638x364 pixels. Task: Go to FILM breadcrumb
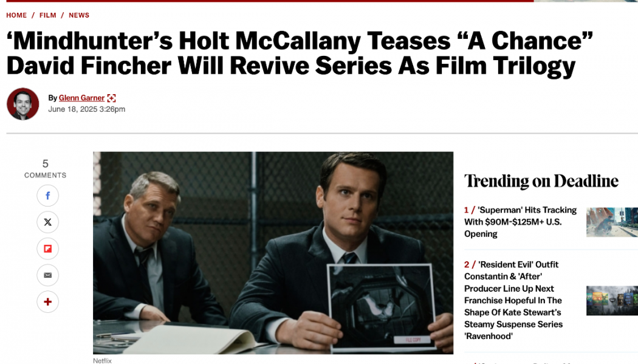coord(47,15)
